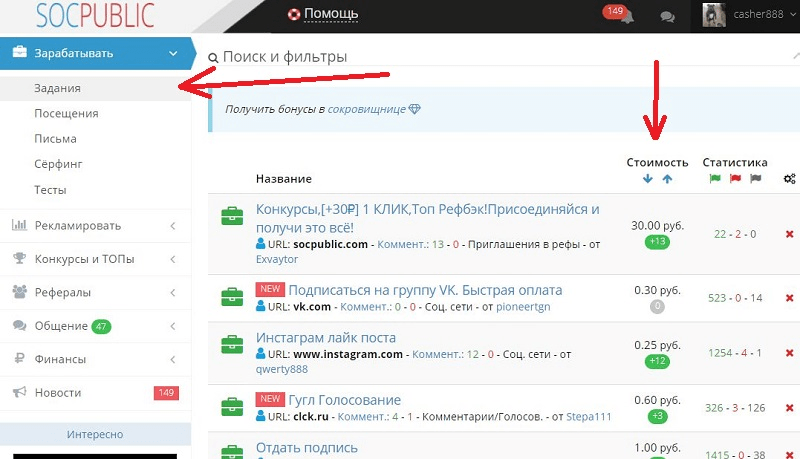Open the task list settings gears icon

[x=790, y=179]
